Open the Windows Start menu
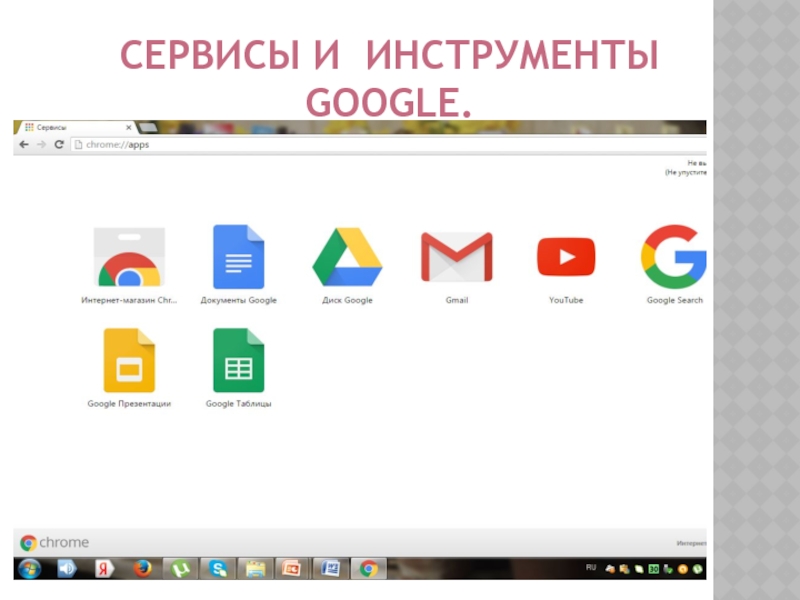 pos(30,568)
